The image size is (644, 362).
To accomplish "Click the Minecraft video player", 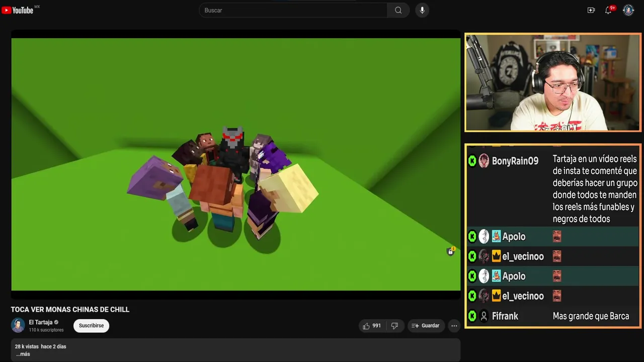I will (x=235, y=164).
